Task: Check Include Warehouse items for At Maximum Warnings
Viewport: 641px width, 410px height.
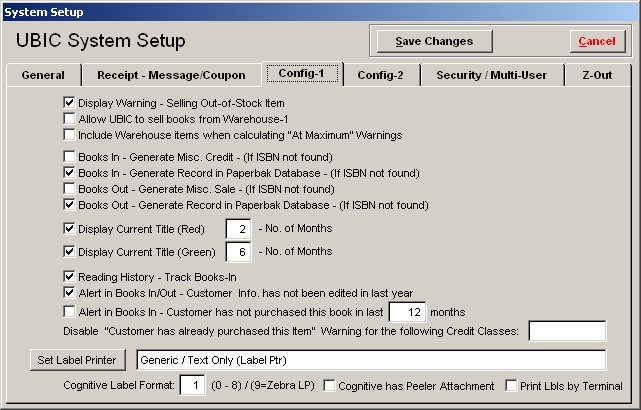Action: pyautogui.click(x=69, y=134)
